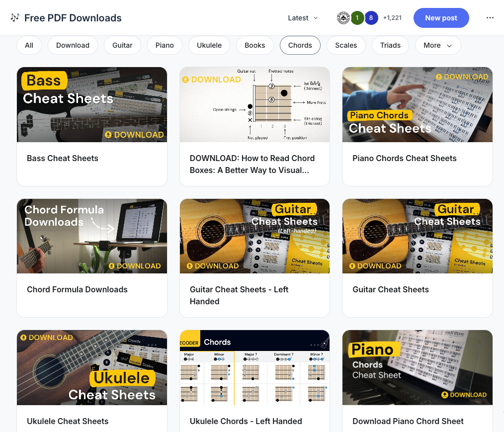Image resolution: width=504 pixels, height=432 pixels.
Task: Open the Piano Chords Cheat Sheets thumbnail
Action: pos(417,104)
